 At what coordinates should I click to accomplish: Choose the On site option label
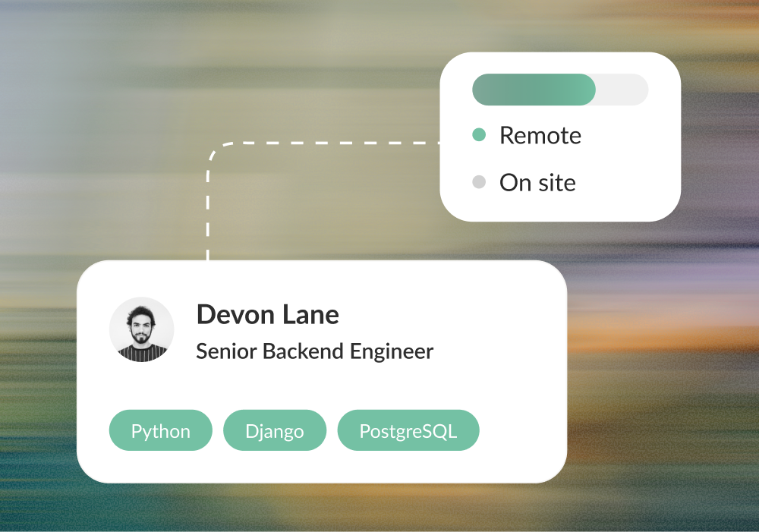click(x=537, y=182)
